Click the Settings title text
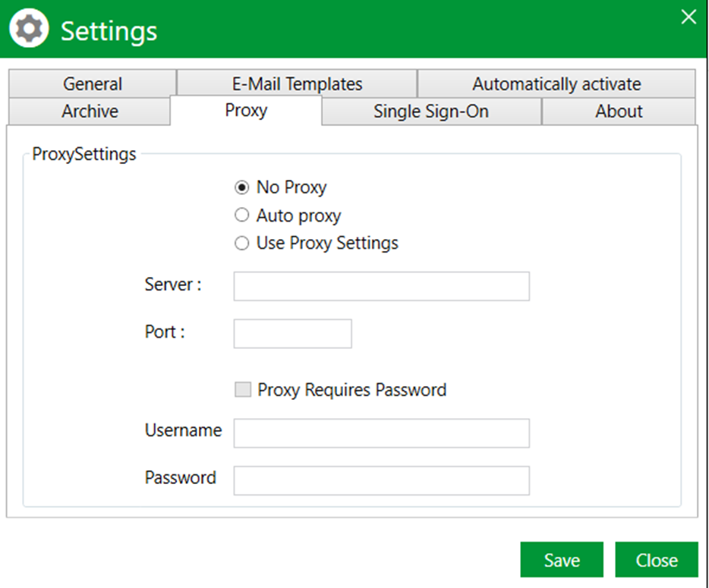709x588 pixels. pyautogui.click(x=109, y=31)
